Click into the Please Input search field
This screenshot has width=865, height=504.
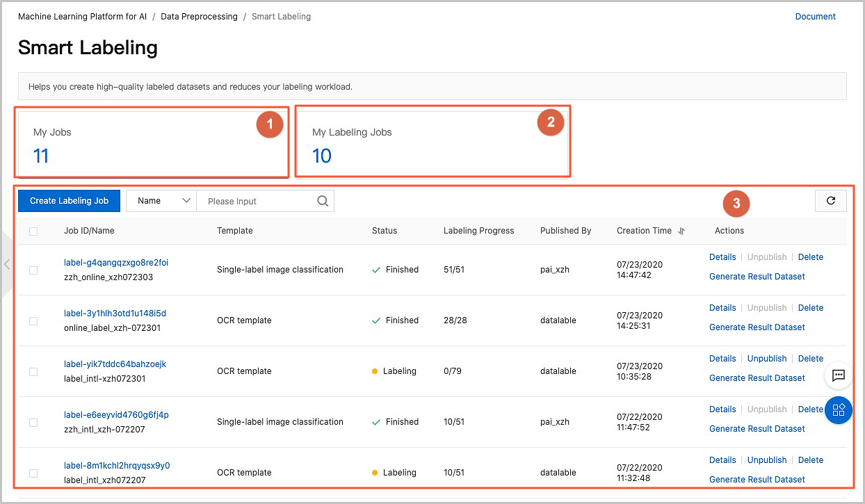pyautogui.click(x=257, y=201)
